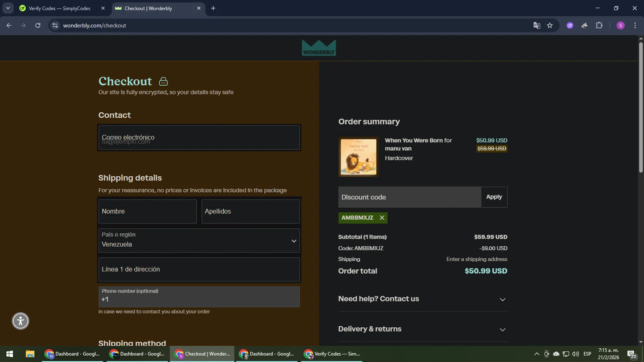Open File Explorer from the taskbar
The height and width of the screenshot is (362, 644).
pos(30,354)
